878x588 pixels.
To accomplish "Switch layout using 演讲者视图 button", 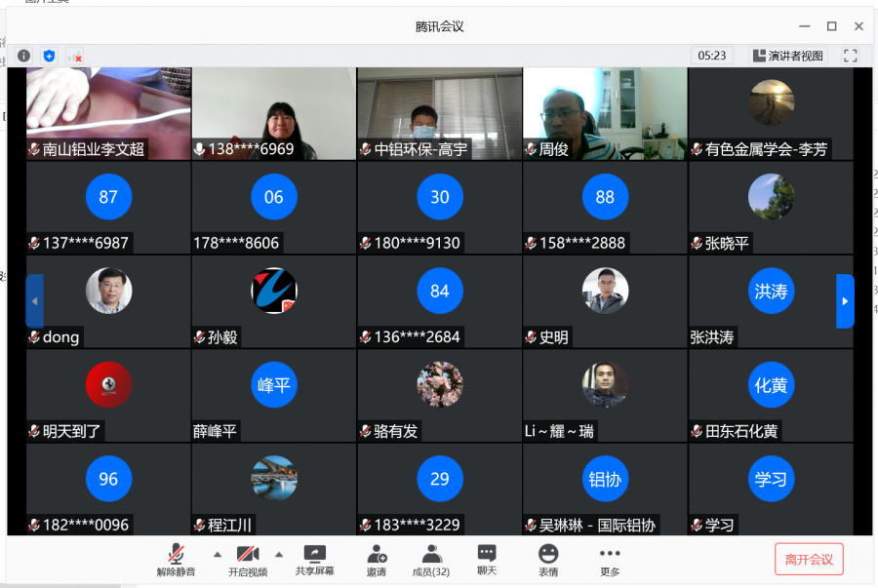I will tap(787, 56).
